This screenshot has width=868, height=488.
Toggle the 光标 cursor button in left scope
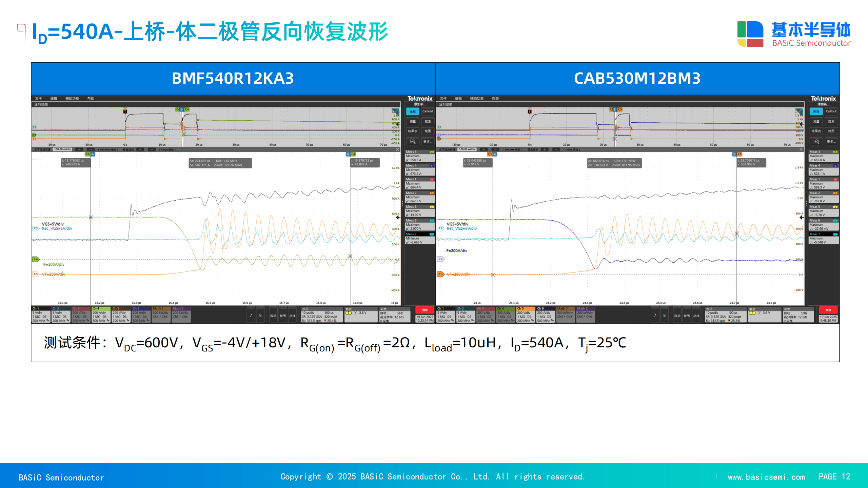tap(413, 111)
